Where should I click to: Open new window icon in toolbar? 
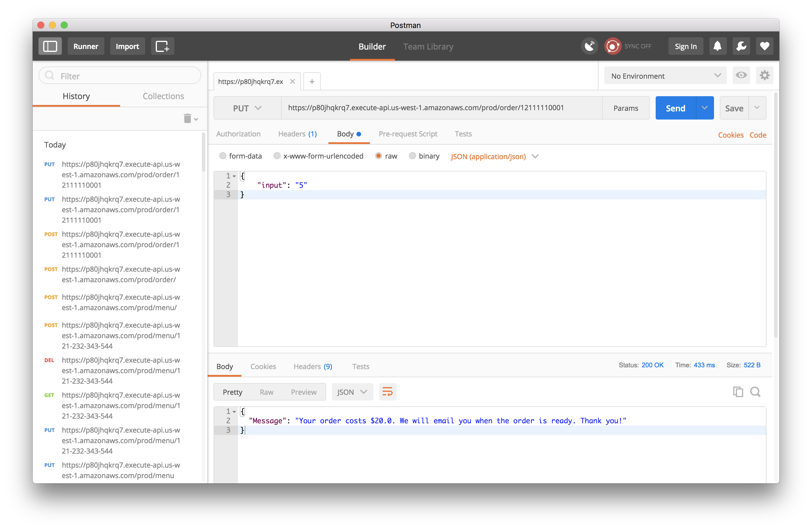pos(162,46)
